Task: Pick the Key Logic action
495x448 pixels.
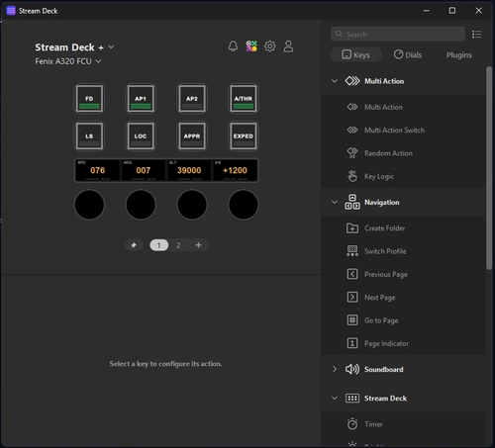Action: (403, 176)
